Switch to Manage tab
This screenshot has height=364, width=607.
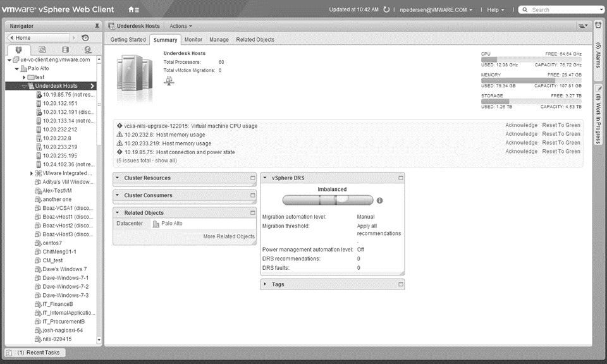click(x=219, y=39)
